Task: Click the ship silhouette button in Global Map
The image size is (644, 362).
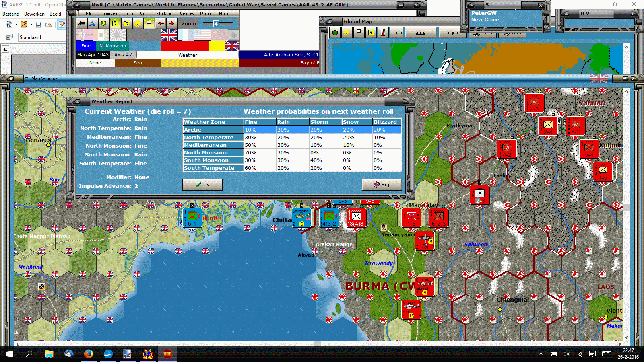Action: tap(420, 33)
